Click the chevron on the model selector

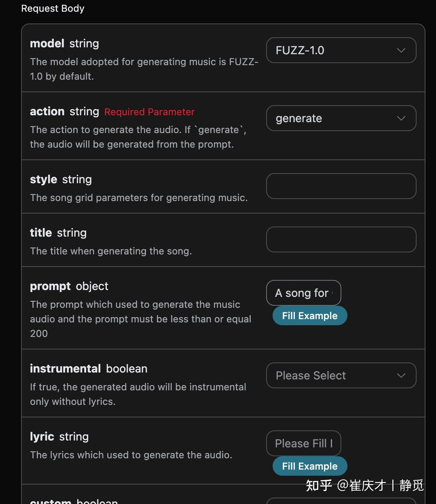tap(401, 50)
